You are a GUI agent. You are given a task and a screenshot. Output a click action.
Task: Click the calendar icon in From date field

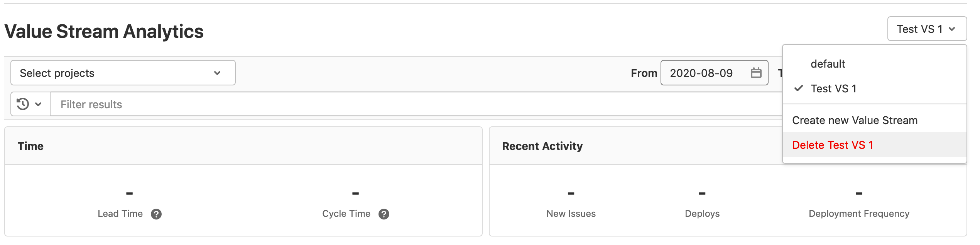756,73
